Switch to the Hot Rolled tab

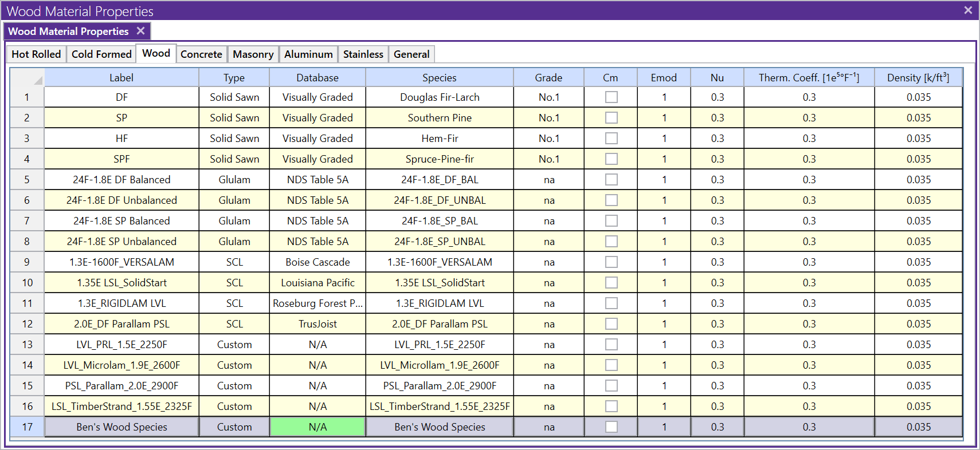(36, 54)
